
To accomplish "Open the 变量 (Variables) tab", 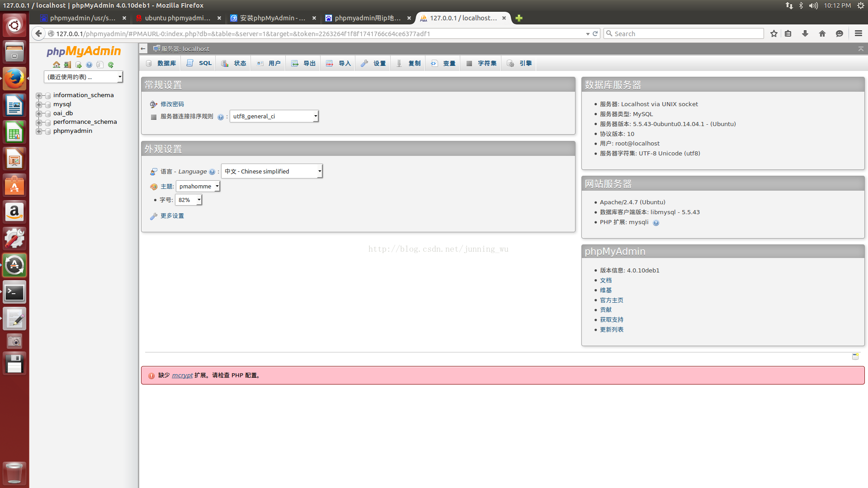I will (443, 63).
